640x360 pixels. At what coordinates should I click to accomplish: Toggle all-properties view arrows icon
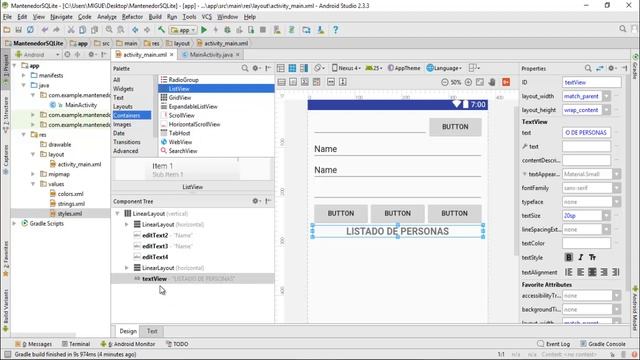(x=600, y=68)
